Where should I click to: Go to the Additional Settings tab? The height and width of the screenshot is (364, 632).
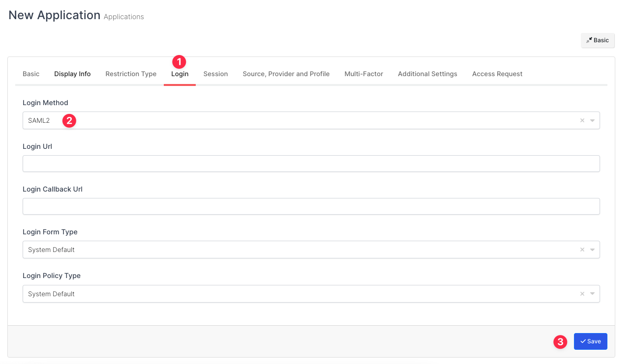(427, 74)
